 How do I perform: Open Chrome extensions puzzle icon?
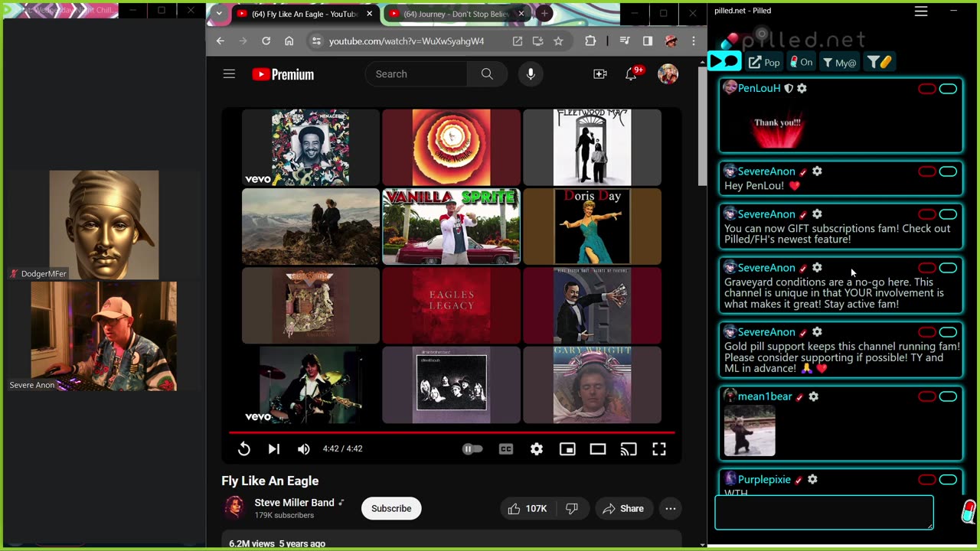click(x=590, y=41)
